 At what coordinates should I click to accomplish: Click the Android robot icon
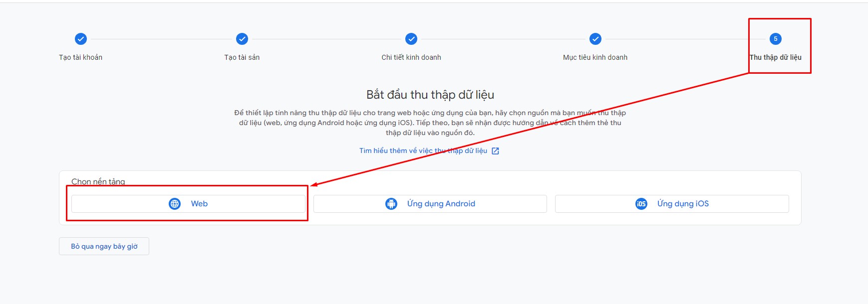tap(391, 204)
